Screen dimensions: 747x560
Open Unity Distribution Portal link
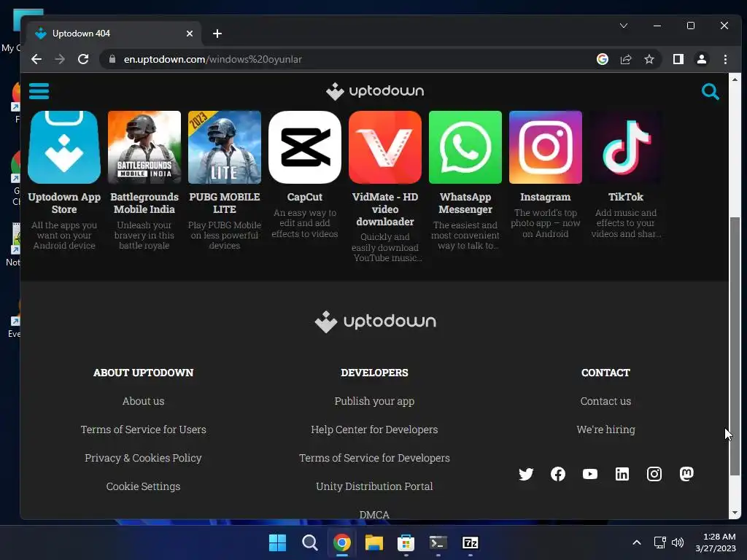tap(374, 486)
